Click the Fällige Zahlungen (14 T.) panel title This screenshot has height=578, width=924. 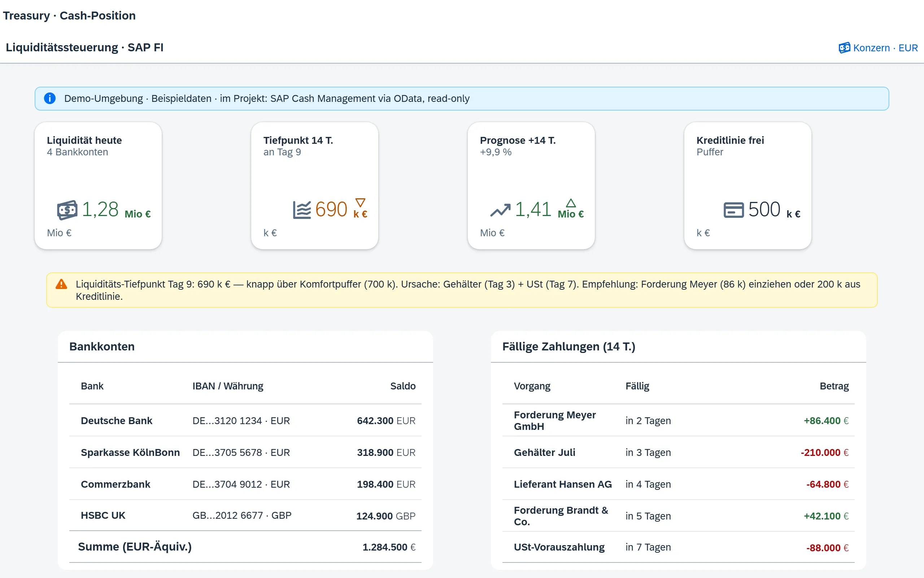coord(569,346)
